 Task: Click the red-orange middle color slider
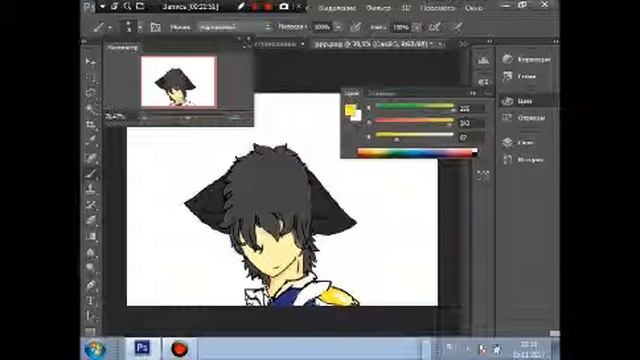point(414,120)
